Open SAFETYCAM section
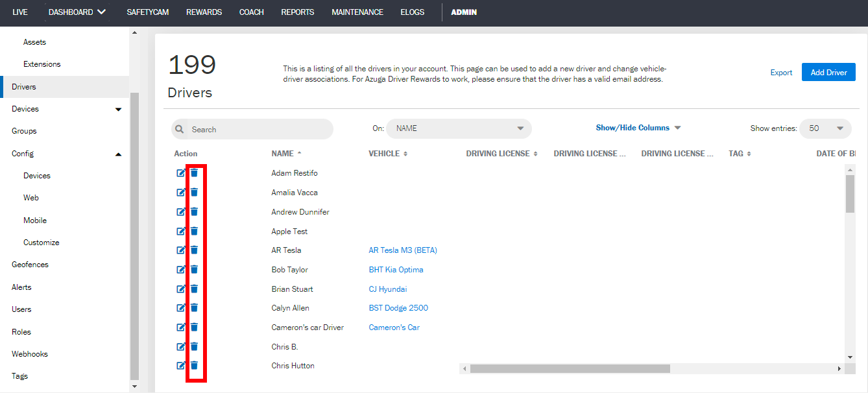868x393 pixels. [148, 12]
